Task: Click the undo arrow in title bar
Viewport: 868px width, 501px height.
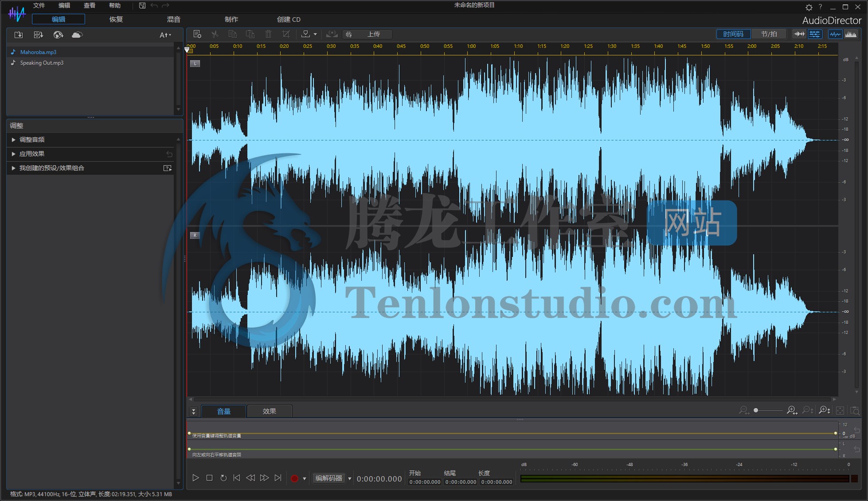Action: point(154,5)
